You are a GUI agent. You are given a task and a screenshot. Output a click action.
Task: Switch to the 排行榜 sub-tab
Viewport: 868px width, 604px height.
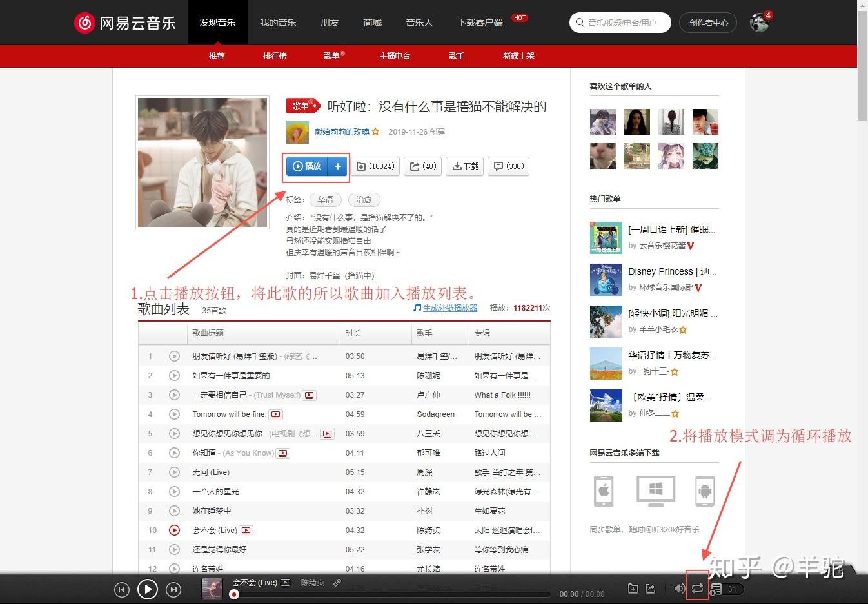pos(275,56)
